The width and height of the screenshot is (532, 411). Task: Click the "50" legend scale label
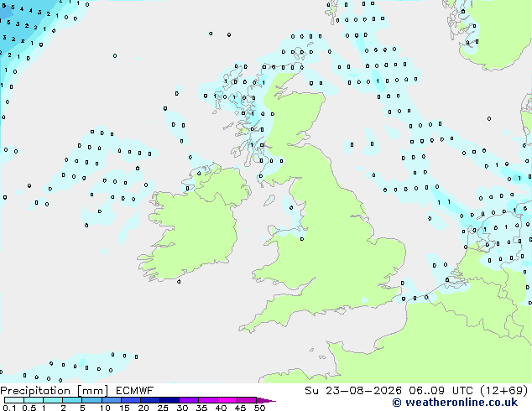259,408
